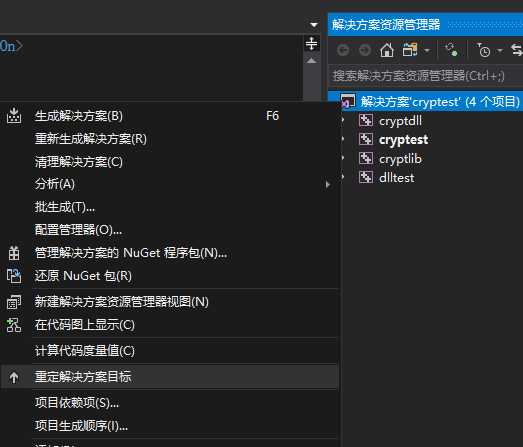The width and height of the screenshot is (523, 447).
Task: Expand the cryptdll project node
Action: tap(343, 120)
